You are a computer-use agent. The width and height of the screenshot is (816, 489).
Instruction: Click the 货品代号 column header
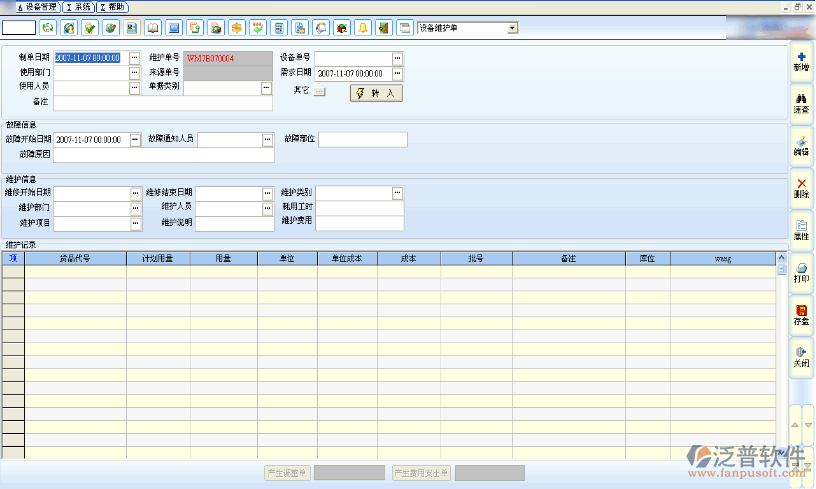[x=75, y=258]
